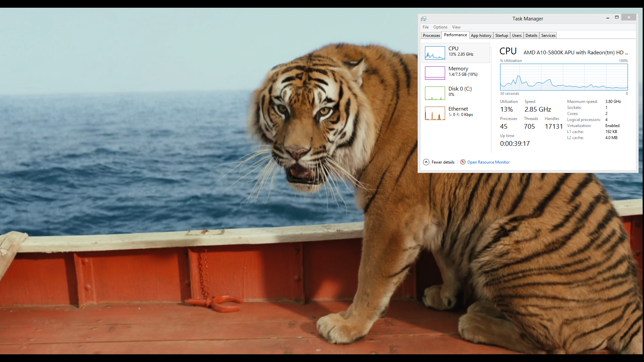Image resolution: width=644 pixels, height=362 pixels.
Task: Maximize the Task Manager window
Action: pos(617,17)
